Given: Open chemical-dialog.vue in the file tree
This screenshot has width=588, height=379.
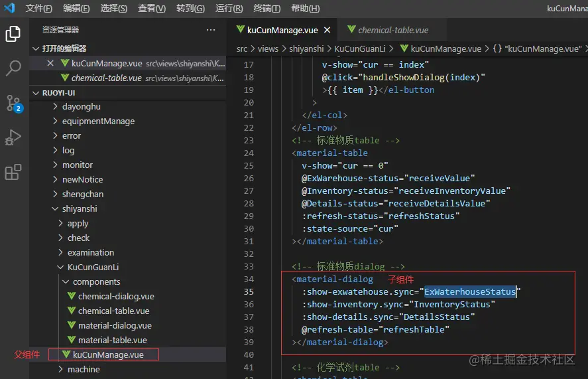Looking at the screenshot, I should (127, 297).
